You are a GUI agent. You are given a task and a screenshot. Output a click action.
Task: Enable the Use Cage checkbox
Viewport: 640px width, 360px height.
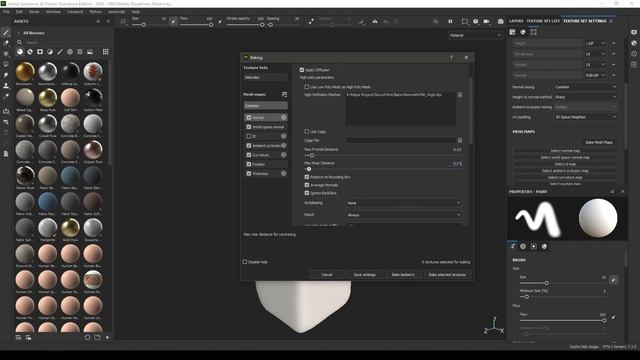coord(307,131)
